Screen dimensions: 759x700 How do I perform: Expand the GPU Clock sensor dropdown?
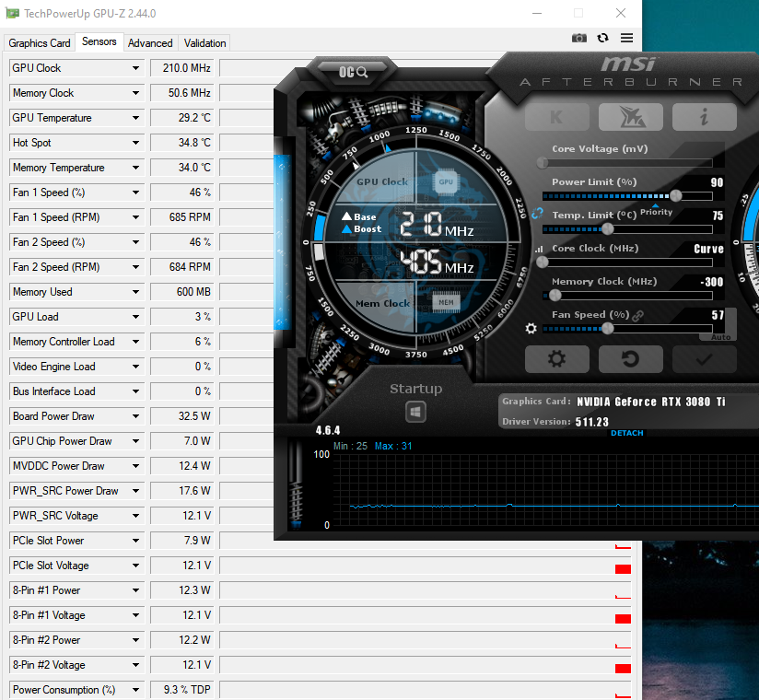(135, 68)
